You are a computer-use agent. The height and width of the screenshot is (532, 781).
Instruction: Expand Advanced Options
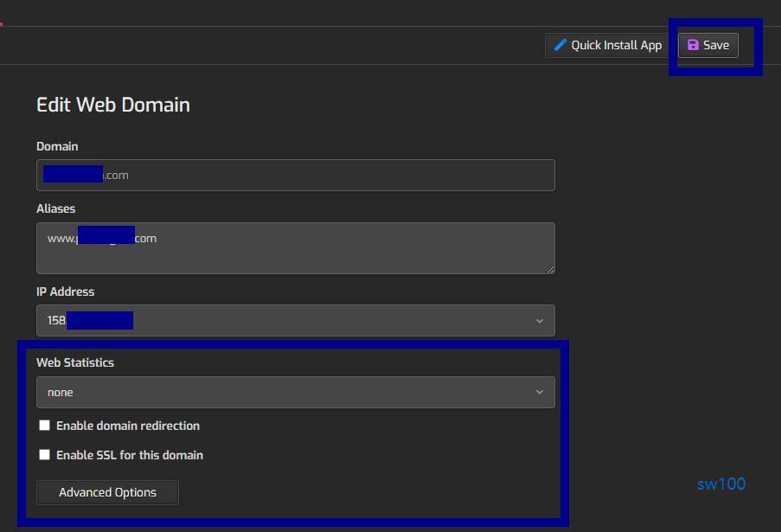107,492
